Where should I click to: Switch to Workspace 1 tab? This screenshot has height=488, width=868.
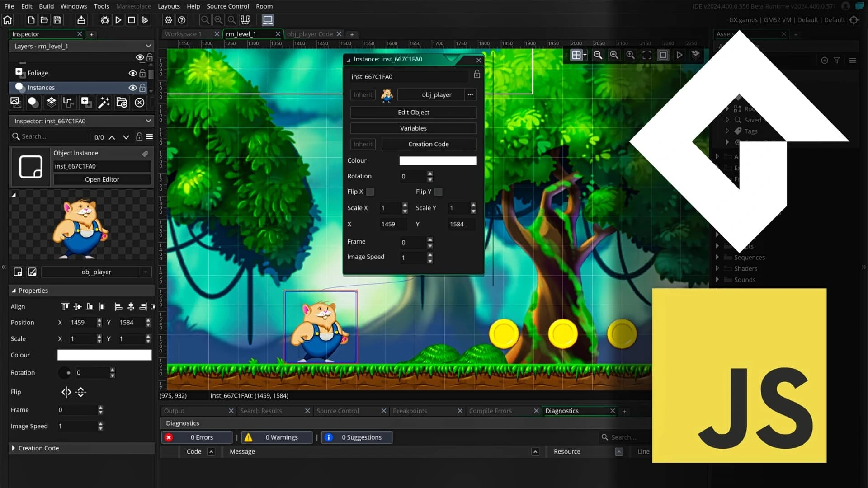(183, 34)
